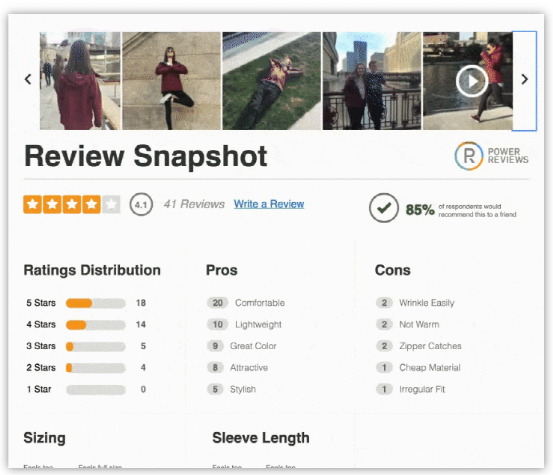Open the 41 Reviews count text
The image size is (553, 475).
[x=194, y=204]
